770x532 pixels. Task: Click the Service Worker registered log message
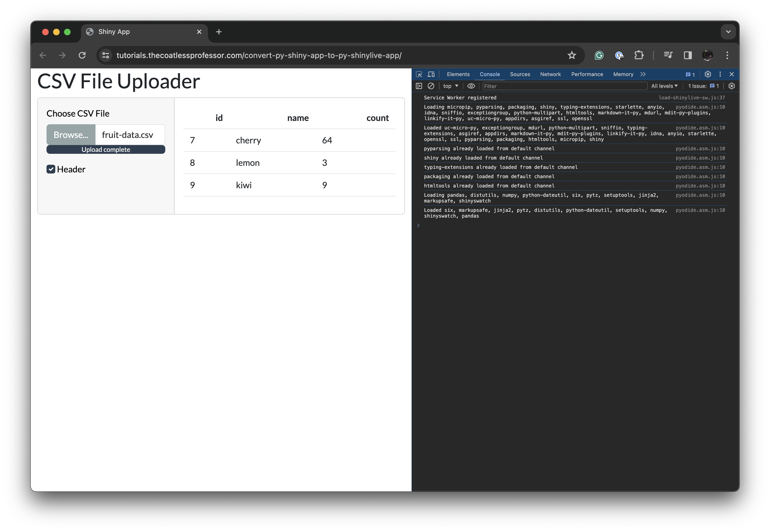point(460,98)
